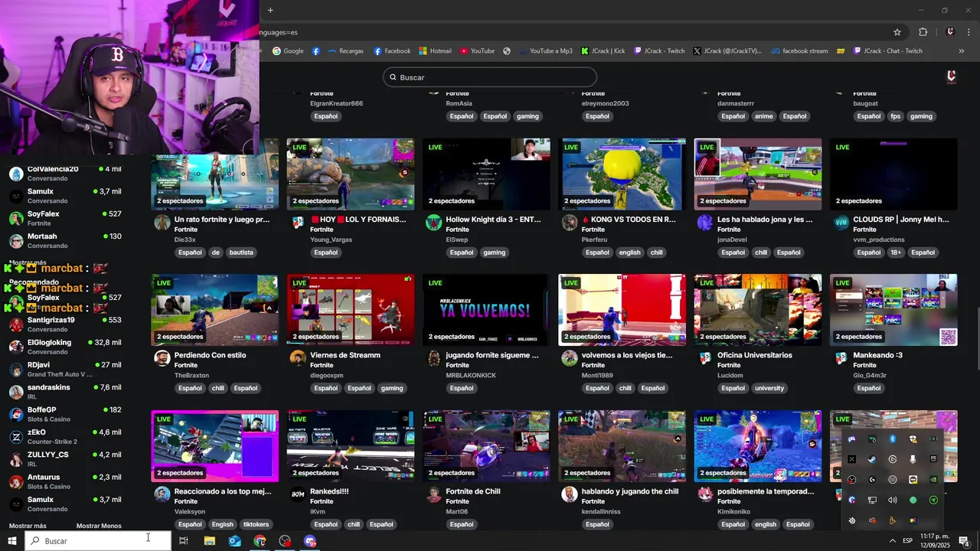Open the Razer tray icon
980x551 pixels.
tap(933, 500)
